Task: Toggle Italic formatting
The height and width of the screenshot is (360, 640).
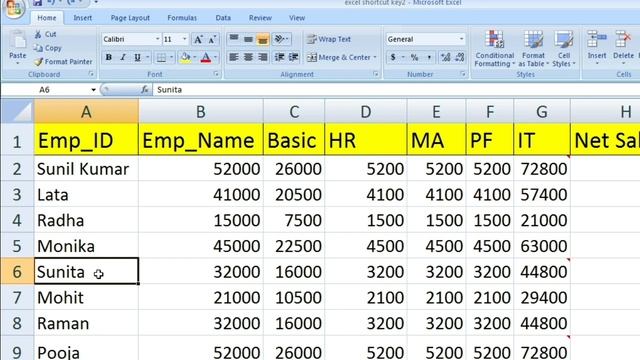Action: [123, 58]
